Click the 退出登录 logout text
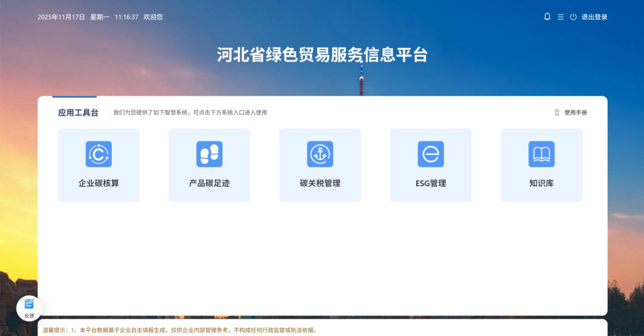The height and width of the screenshot is (336, 644). click(x=594, y=17)
